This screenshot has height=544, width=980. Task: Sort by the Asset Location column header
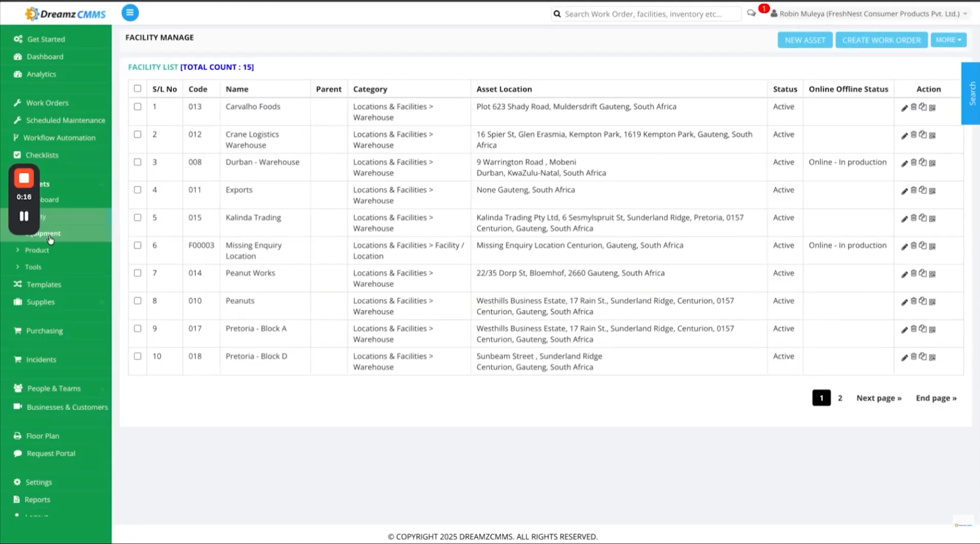504,89
